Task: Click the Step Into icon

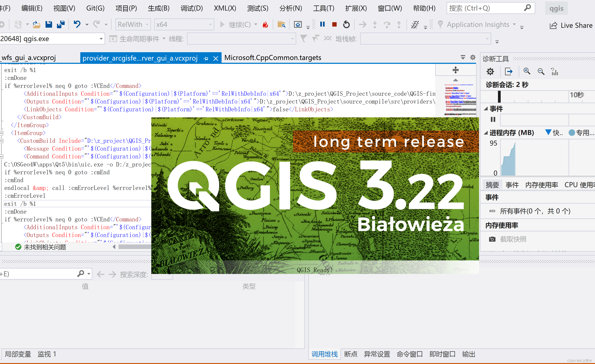Action: tap(375, 24)
